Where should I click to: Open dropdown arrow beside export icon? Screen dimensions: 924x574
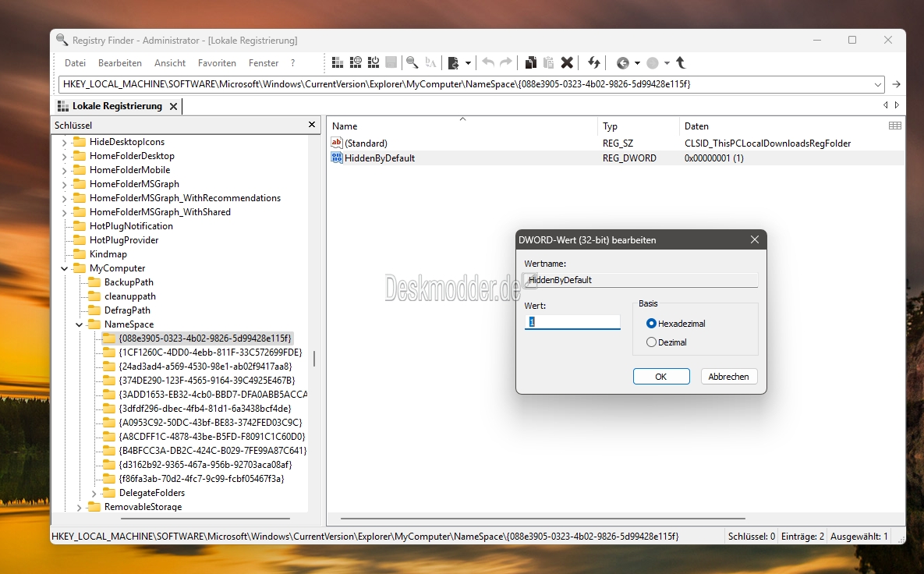pos(468,63)
